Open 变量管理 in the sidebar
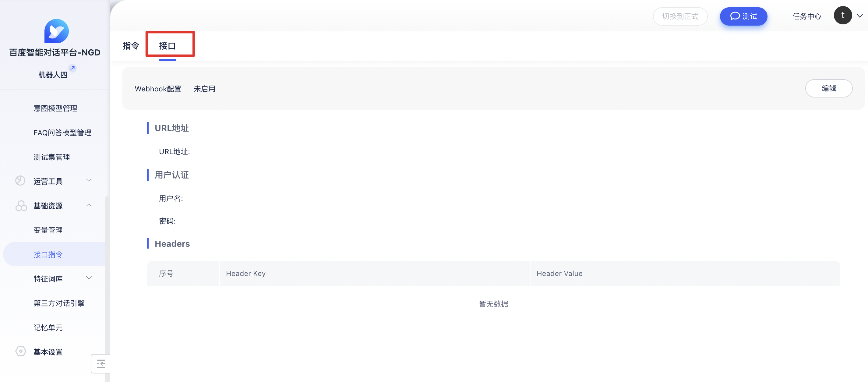 click(x=48, y=230)
